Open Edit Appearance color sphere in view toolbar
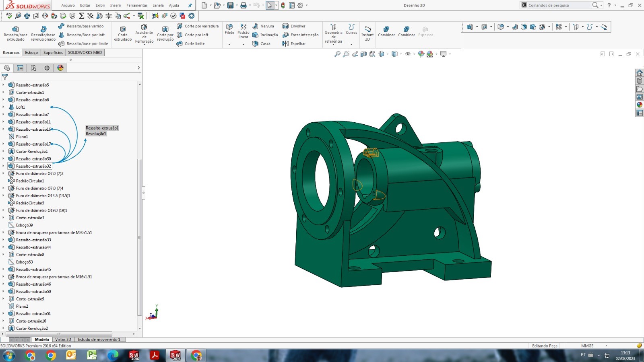Image resolution: width=644 pixels, height=362 pixels. pos(421,54)
